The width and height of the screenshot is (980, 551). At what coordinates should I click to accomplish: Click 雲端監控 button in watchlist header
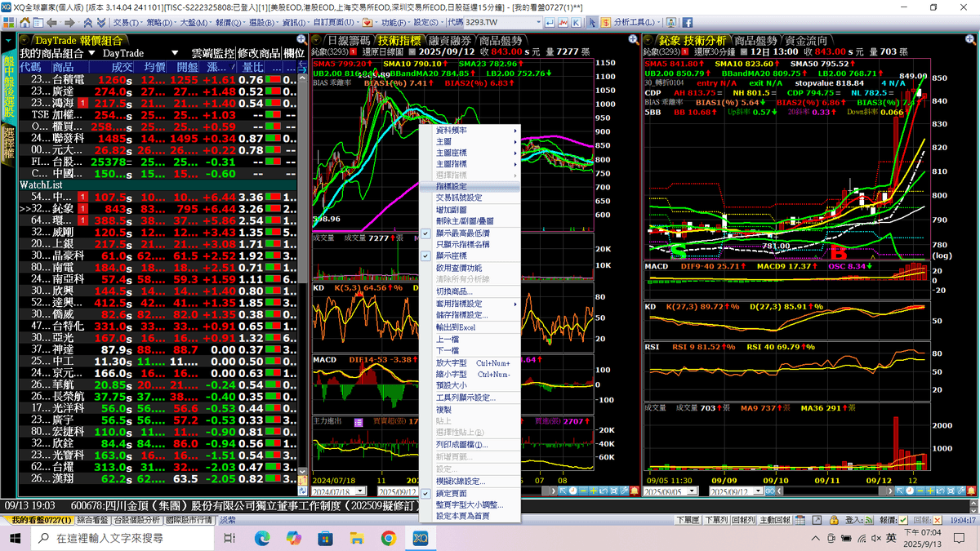tap(212, 53)
